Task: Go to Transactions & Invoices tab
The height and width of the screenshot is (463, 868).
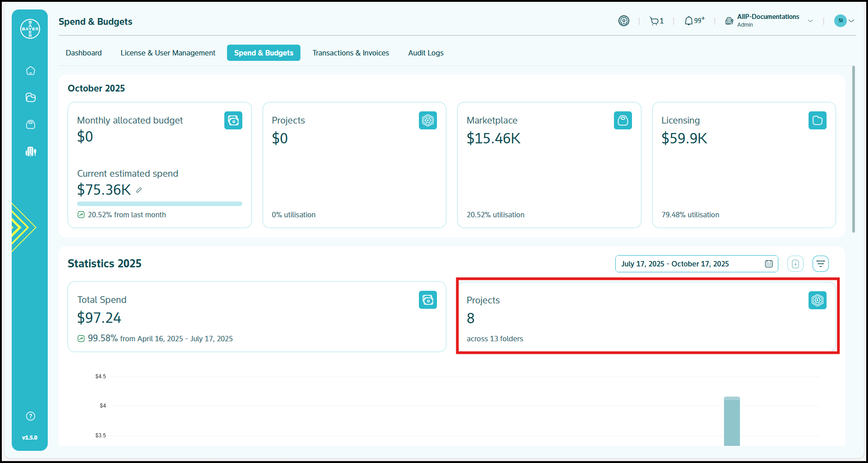Action: (x=350, y=53)
